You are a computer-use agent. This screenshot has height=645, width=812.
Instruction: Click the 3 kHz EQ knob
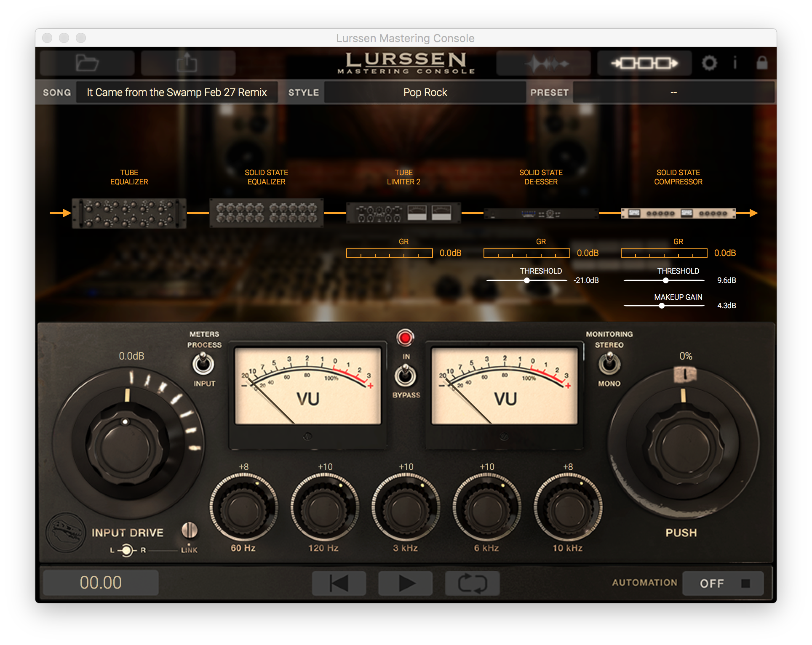tap(405, 508)
